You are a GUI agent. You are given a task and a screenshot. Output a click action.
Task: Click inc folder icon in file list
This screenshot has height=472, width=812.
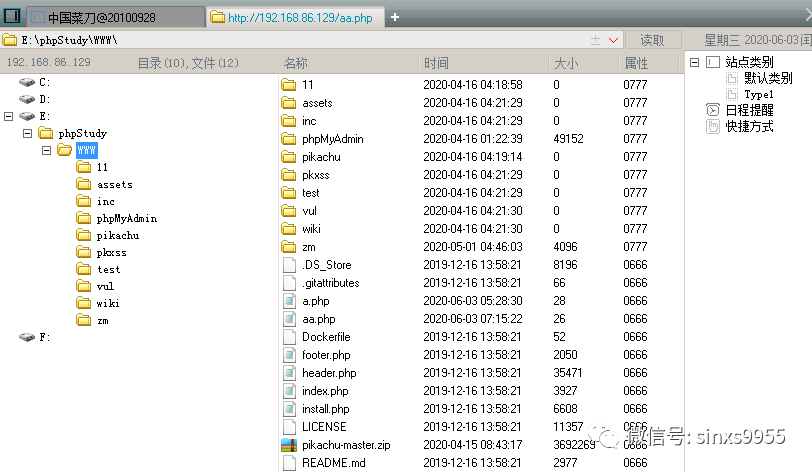coord(289,121)
